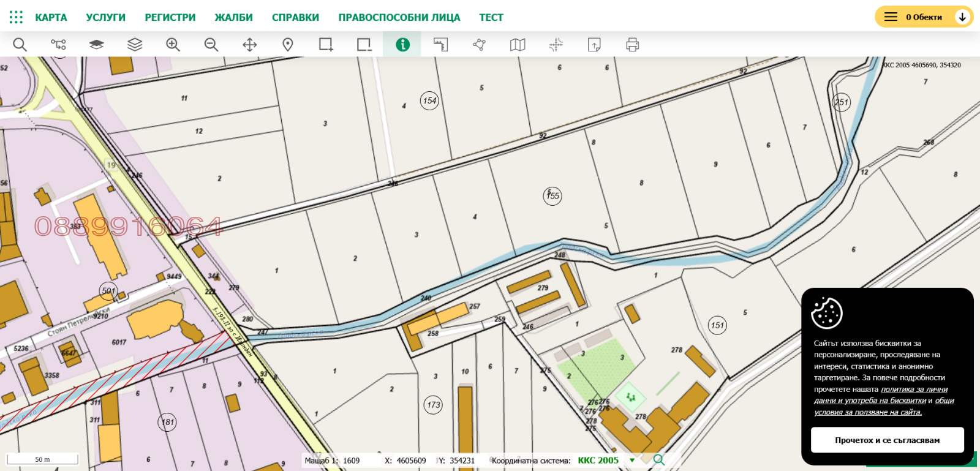Click the printer icon
This screenshot has width=980, height=471.
633,45
